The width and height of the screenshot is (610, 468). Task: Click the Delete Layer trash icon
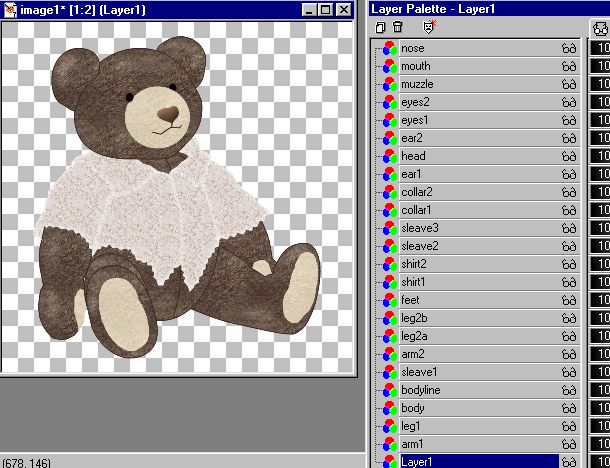397,28
